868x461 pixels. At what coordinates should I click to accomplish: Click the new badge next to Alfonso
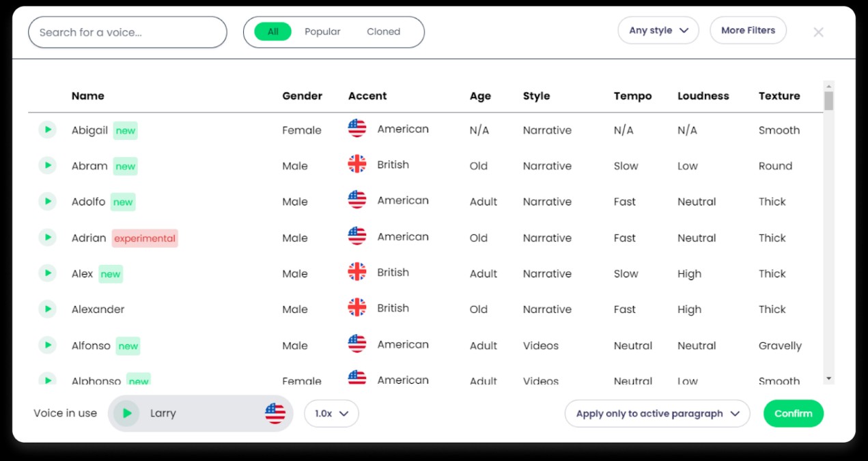tap(128, 346)
